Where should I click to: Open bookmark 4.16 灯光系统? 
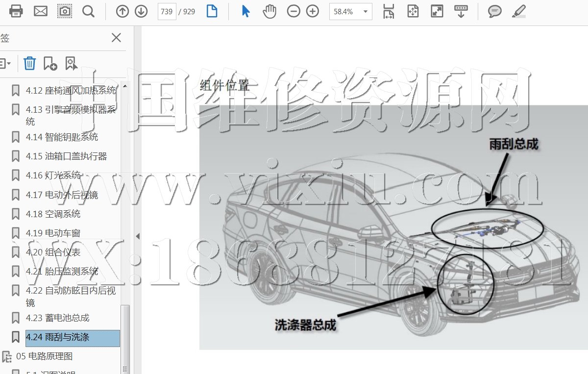click(53, 175)
